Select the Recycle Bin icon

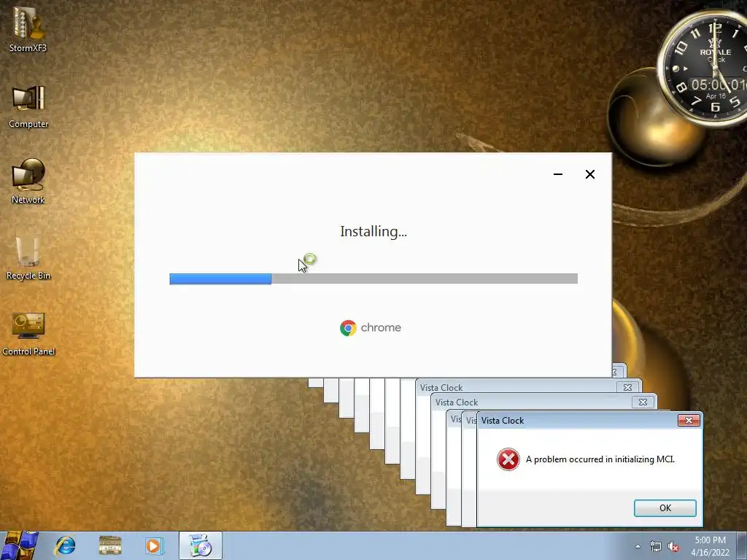28,257
